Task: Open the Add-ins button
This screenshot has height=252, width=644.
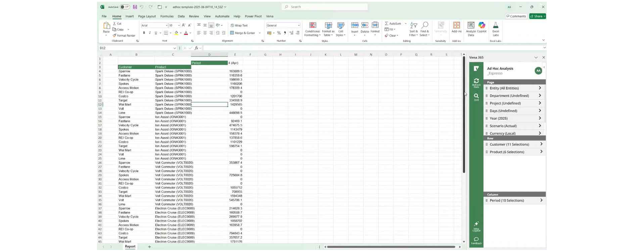Action: coord(457,28)
